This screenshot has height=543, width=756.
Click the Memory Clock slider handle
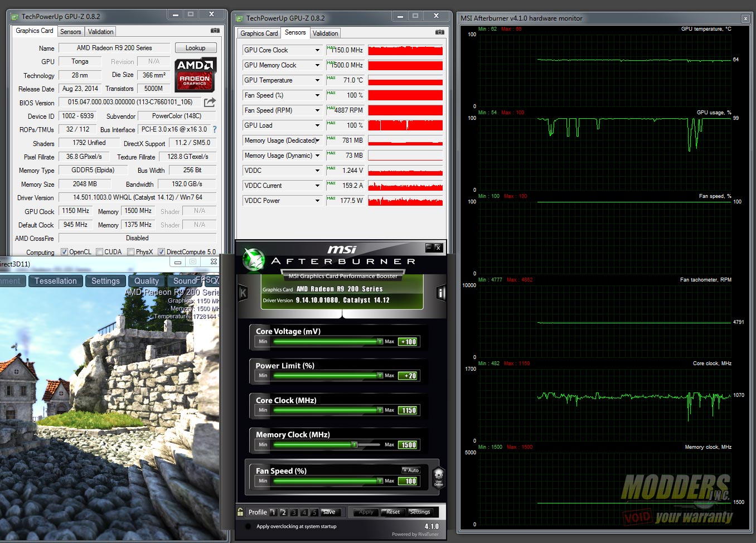click(x=354, y=444)
